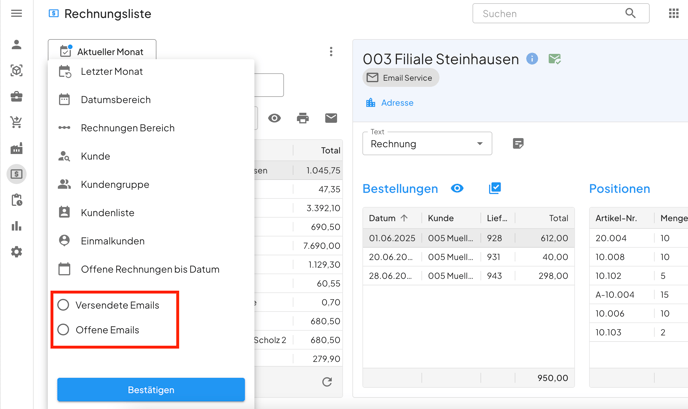
Task: Expand the Text dropdown showing Rechnung
Action: click(x=427, y=144)
